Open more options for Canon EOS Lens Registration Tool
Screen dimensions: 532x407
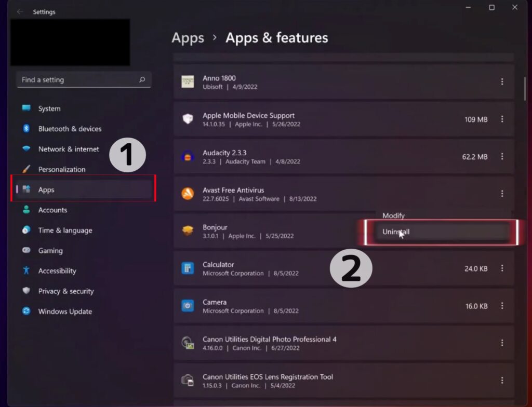click(x=502, y=380)
